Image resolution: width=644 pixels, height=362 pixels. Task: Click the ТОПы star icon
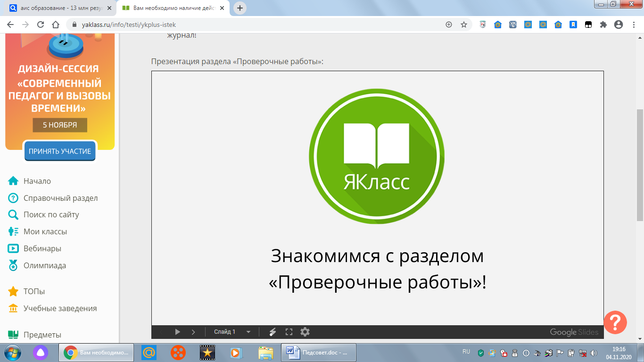(13, 291)
